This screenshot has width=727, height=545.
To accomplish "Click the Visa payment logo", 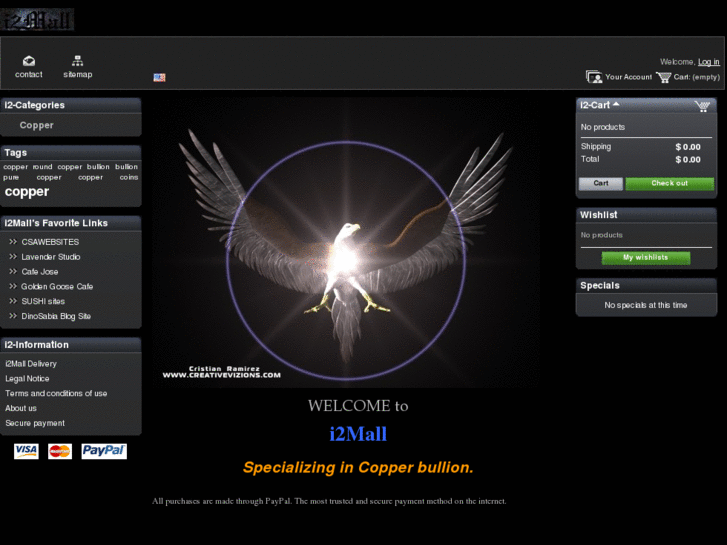I will (x=26, y=451).
